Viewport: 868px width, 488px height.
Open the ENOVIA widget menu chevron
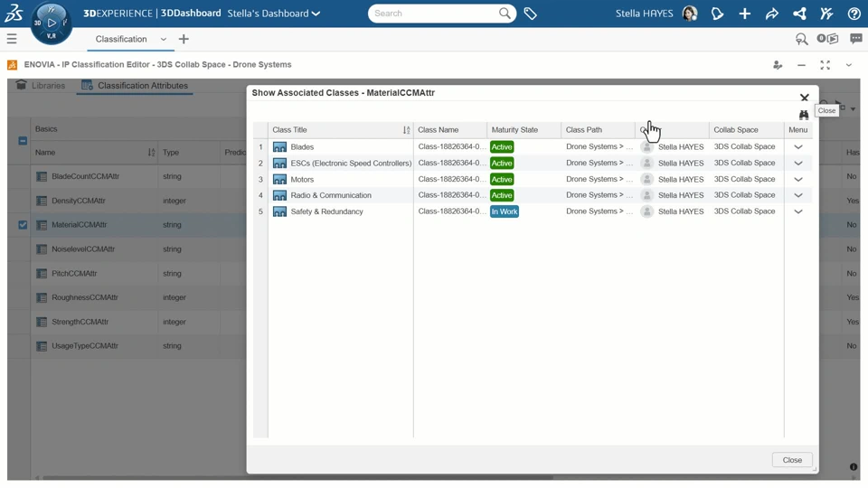click(849, 65)
